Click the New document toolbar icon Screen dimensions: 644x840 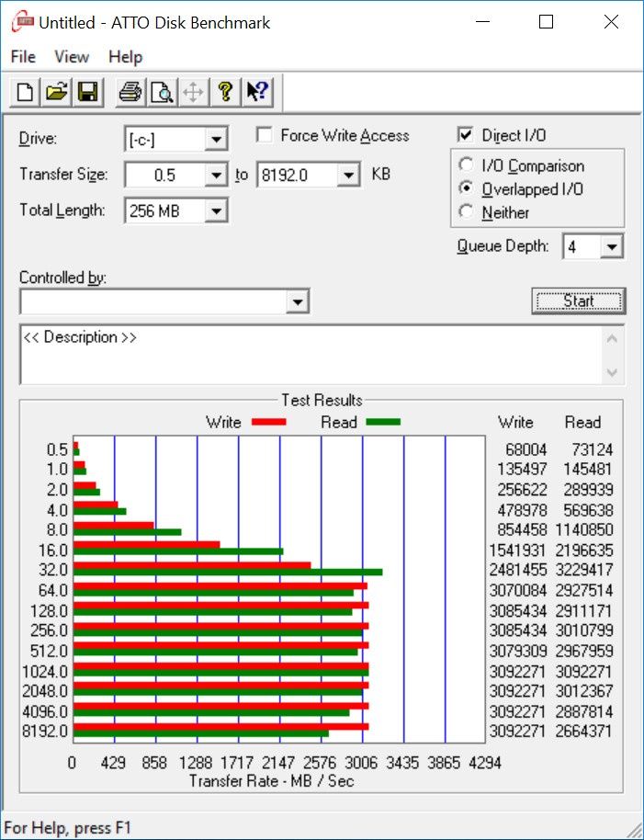[25, 92]
